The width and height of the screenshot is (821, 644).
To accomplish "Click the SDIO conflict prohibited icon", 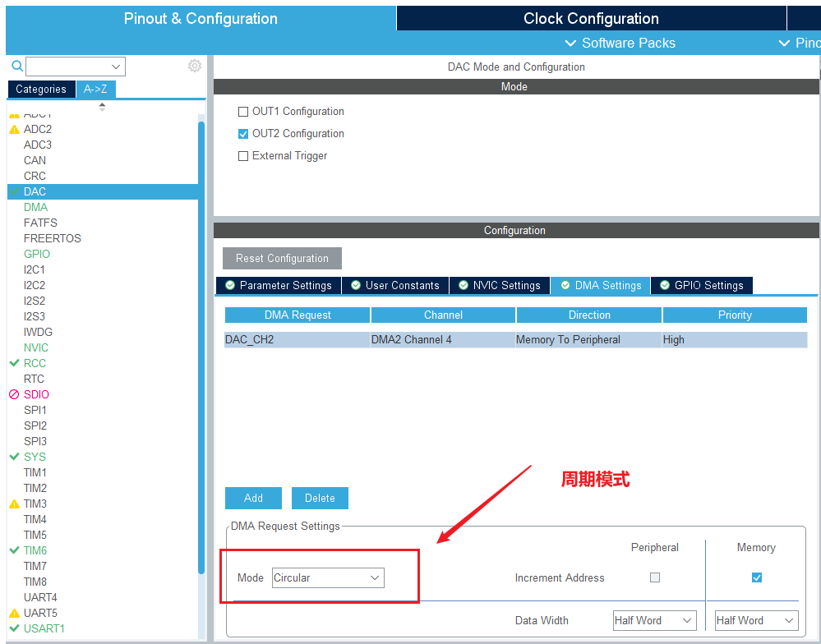I will (x=14, y=394).
